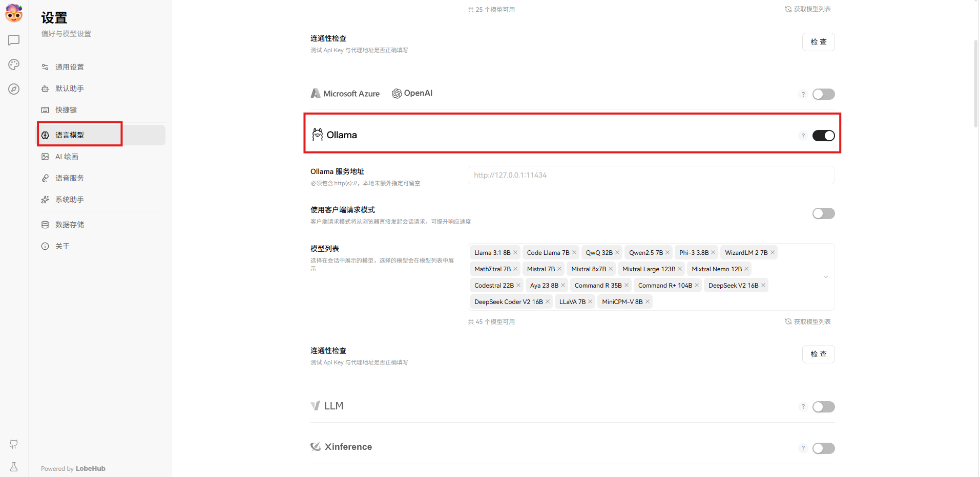Click 获取模型列表 at top of page
The height and width of the screenshot is (477, 980).
tap(808, 9)
